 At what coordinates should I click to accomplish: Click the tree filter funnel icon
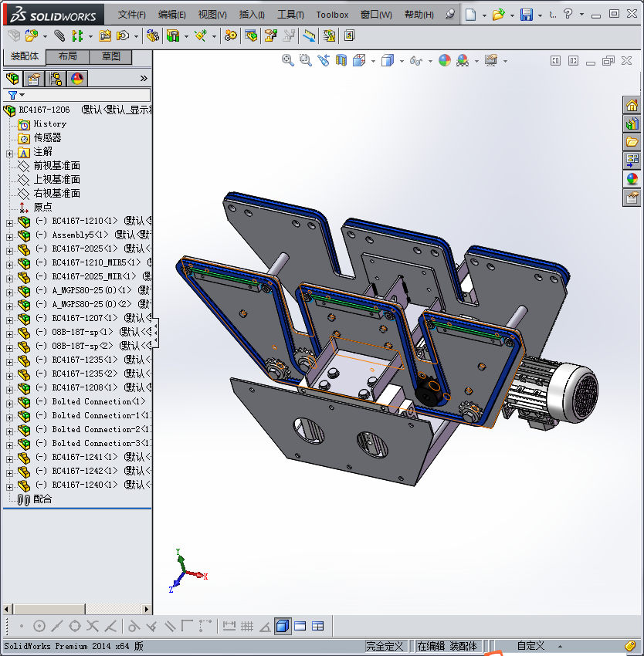pos(13,95)
